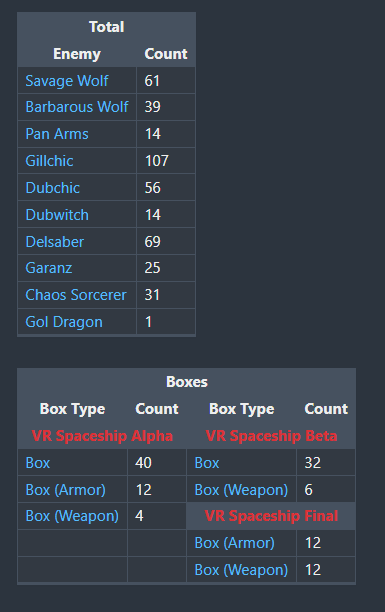Click the Pan Arms link
This screenshot has height=612, width=385.
coord(57,134)
